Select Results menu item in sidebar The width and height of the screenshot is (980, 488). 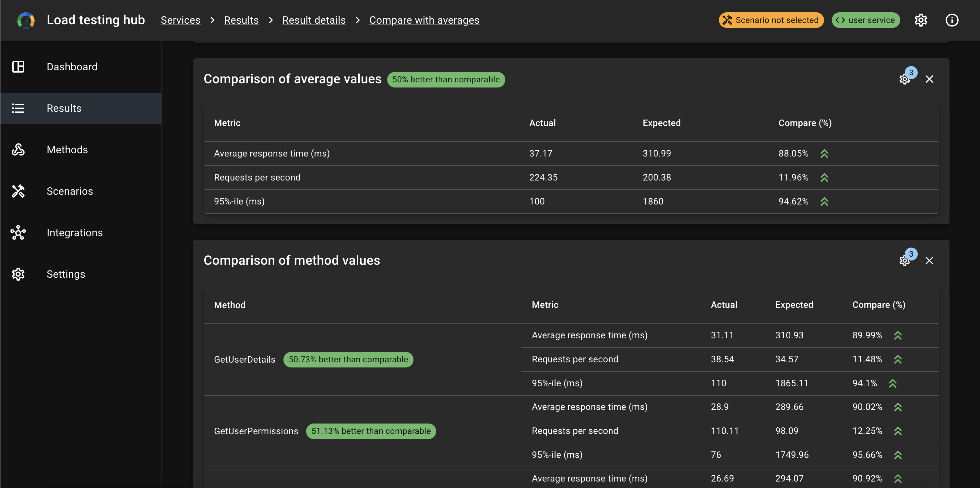pyautogui.click(x=81, y=108)
